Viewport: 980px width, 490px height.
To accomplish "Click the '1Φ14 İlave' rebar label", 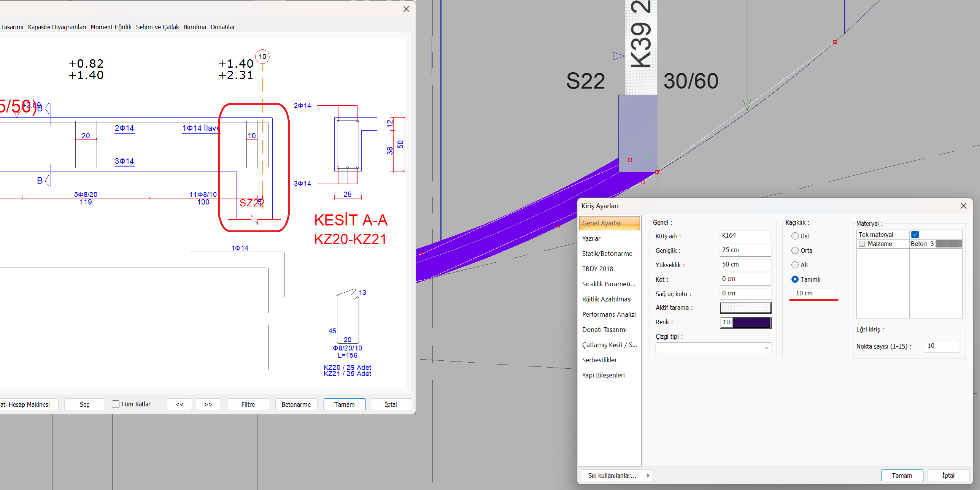I will 201,128.
